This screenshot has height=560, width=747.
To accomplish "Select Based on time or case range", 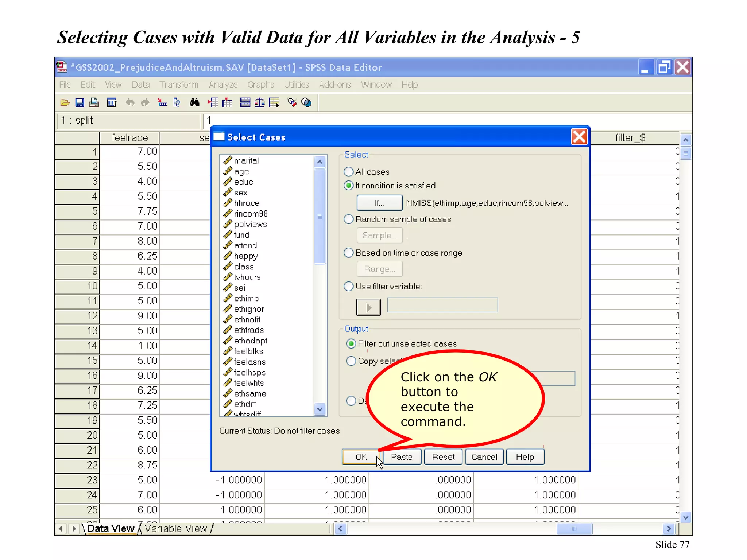I will pyautogui.click(x=349, y=253).
